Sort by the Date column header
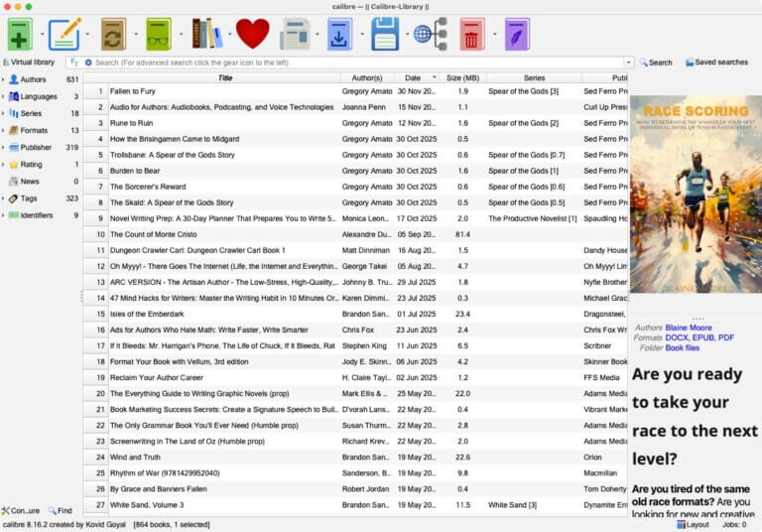The image size is (762, 532). click(413, 77)
